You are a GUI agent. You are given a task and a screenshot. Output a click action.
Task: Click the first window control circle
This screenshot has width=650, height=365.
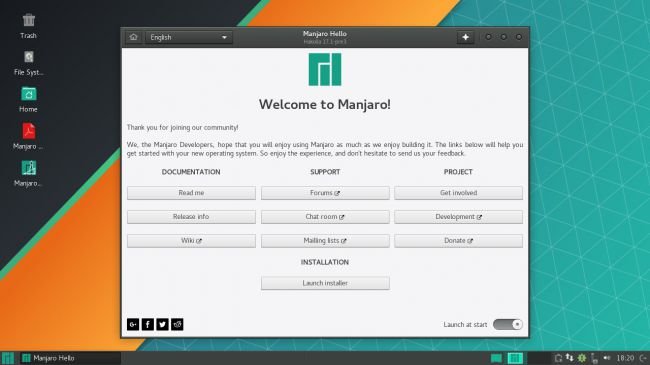coord(489,37)
